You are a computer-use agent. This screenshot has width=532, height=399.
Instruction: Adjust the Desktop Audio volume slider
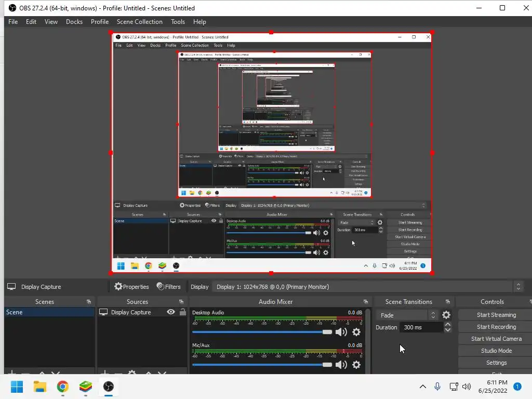click(262, 332)
